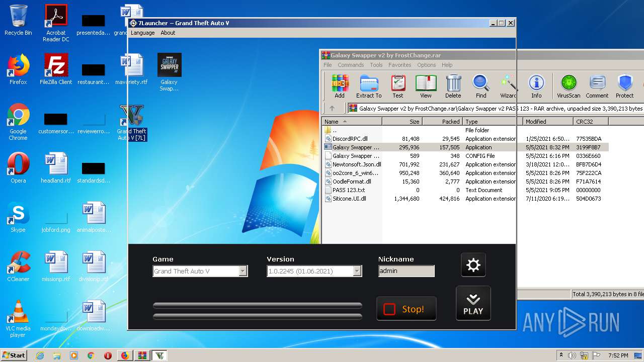Screen dimensions: 644x362
Task: Click the Comment icon in WinRAR
Action: [x=597, y=86]
